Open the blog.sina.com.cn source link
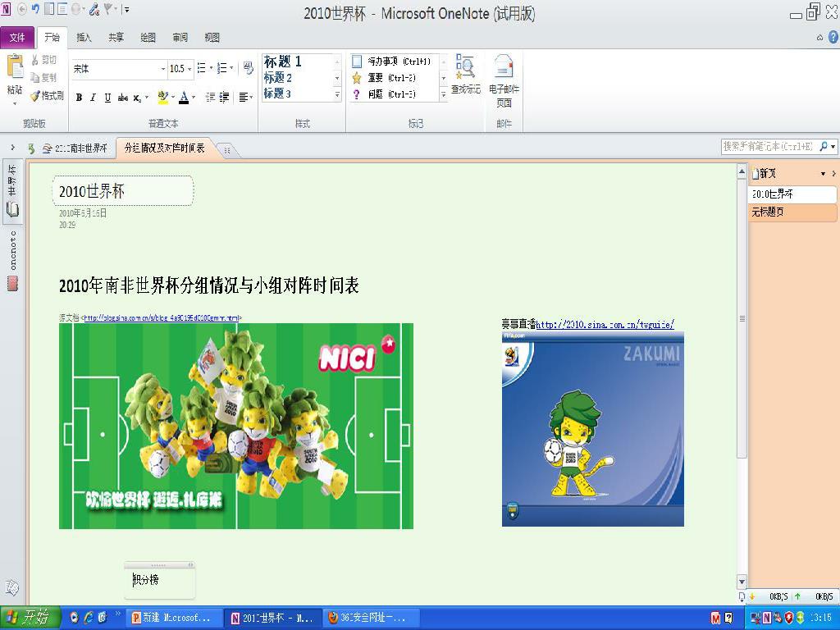The width and height of the screenshot is (840, 630). pyautogui.click(x=162, y=317)
